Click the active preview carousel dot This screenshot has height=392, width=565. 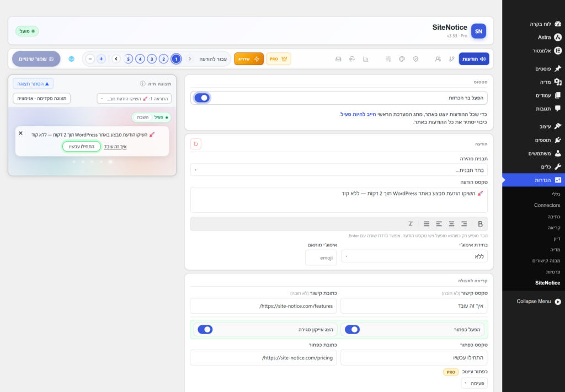coord(110,162)
